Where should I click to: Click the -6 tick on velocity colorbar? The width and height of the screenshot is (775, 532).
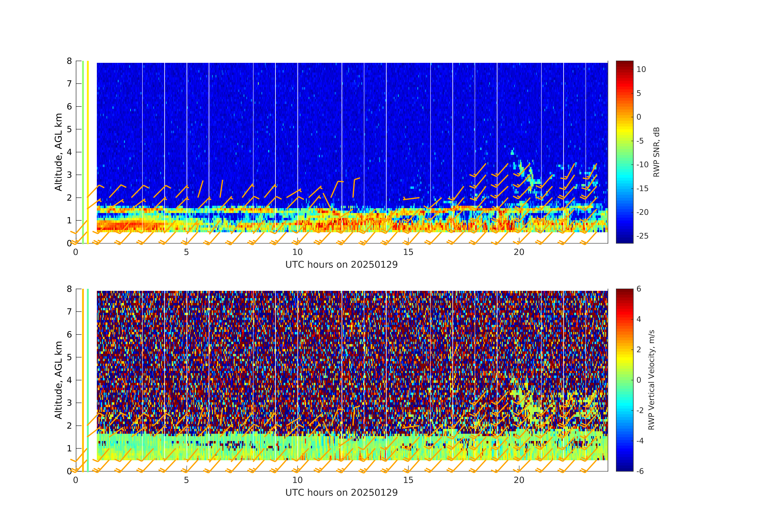click(640, 471)
